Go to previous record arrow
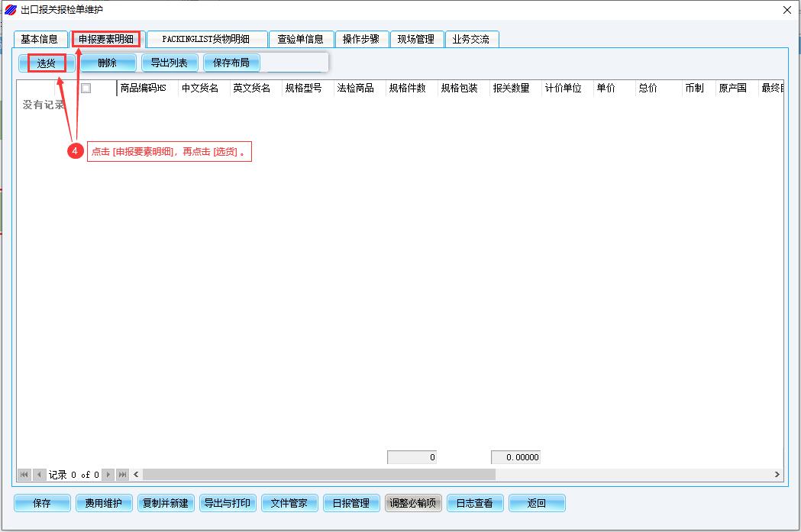 [39, 475]
